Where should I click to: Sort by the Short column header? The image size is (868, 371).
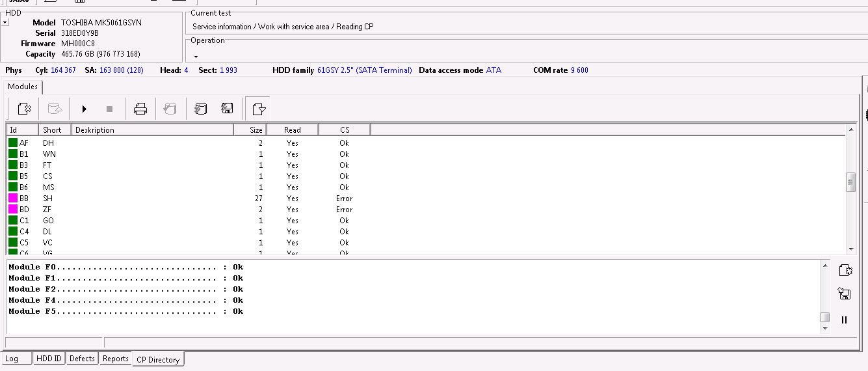(x=55, y=130)
